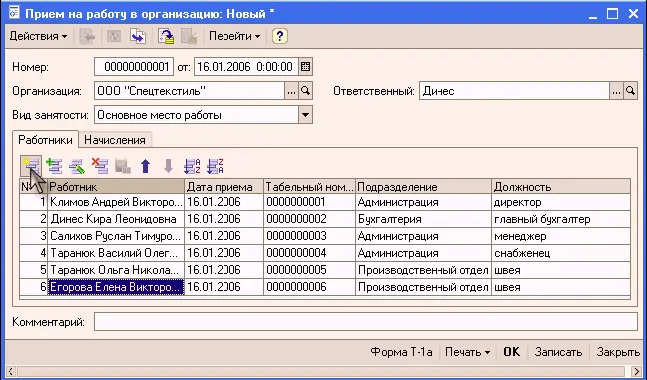Sort table descending Z-A icon

pos(215,166)
